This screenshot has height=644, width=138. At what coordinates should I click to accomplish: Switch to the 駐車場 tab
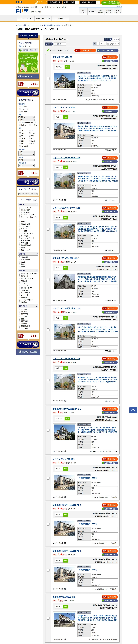pyautogui.click(x=60, y=18)
